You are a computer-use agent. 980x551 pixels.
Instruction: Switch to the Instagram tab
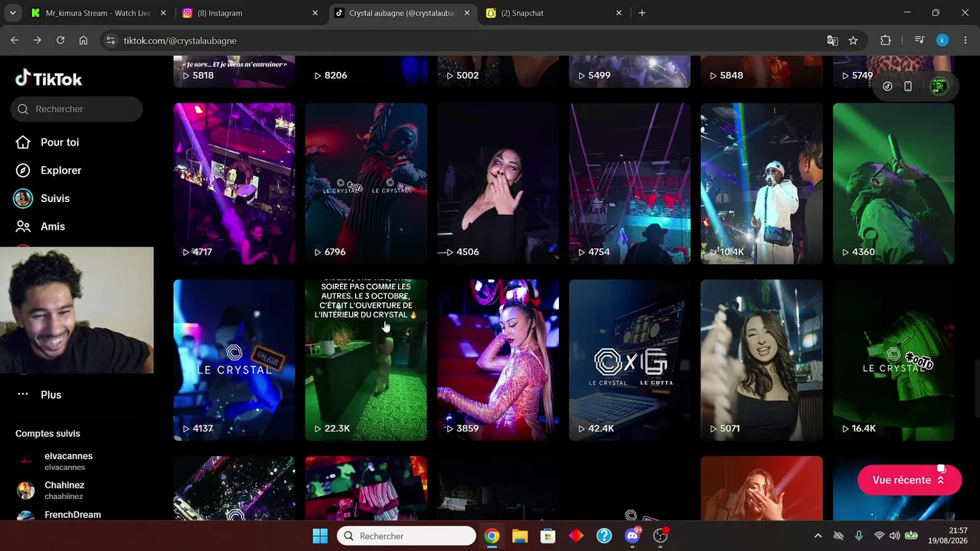point(250,13)
